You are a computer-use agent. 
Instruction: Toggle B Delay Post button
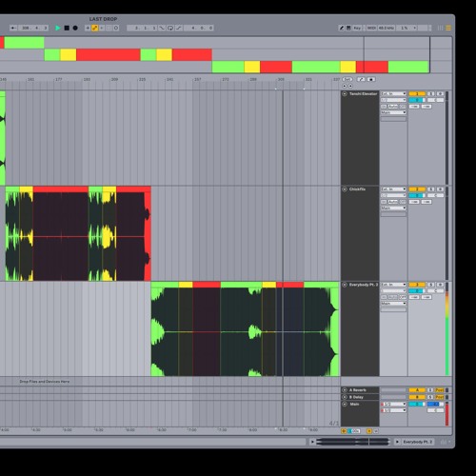coord(440,397)
